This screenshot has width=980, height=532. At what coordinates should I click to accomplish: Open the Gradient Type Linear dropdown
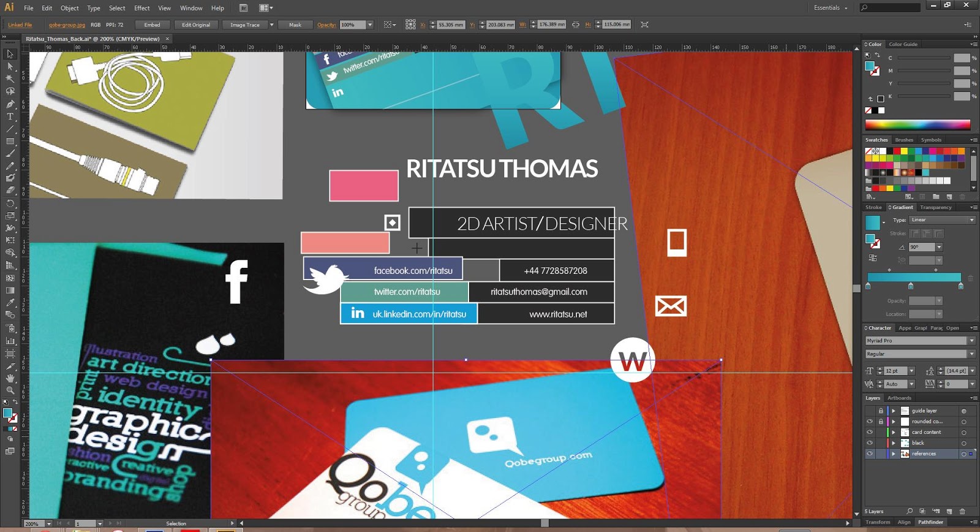click(971, 220)
